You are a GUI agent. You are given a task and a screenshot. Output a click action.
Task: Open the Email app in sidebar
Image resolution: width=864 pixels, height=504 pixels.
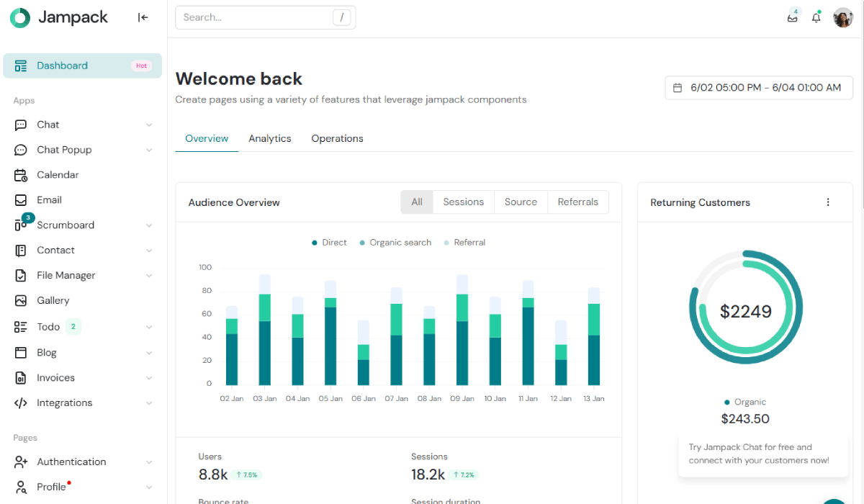point(49,200)
